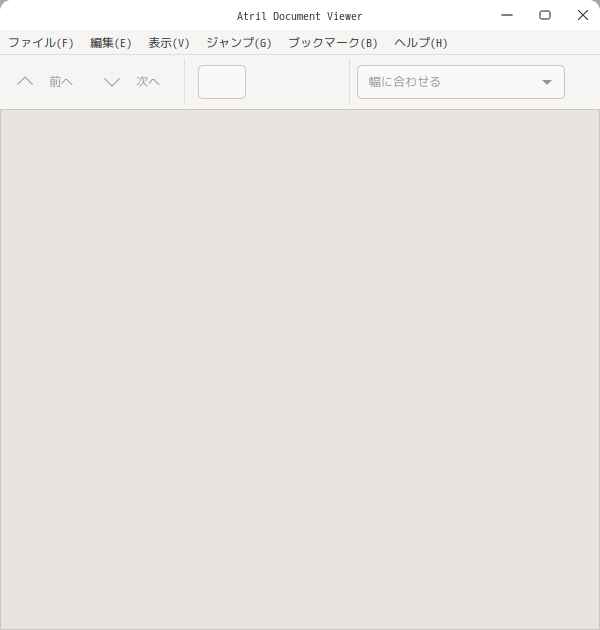
Task: Maximize the Atril Document Viewer window
Action: pos(545,15)
